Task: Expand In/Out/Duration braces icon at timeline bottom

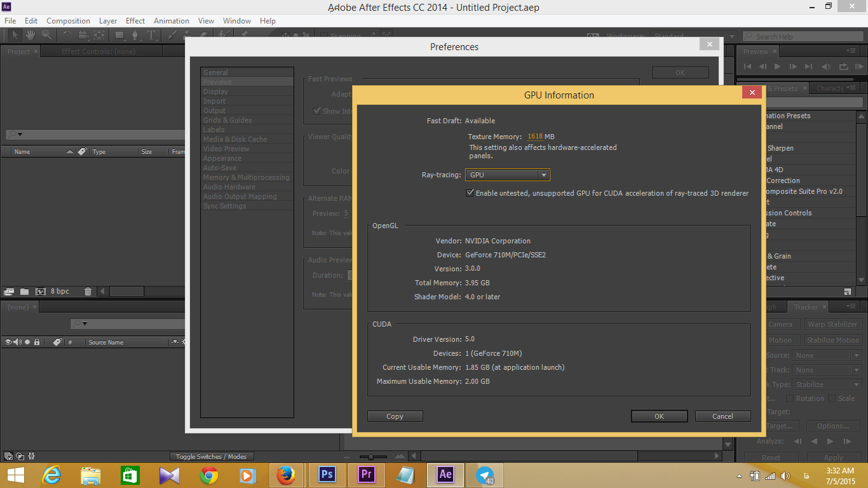Action: pyautogui.click(x=32, y=456)
